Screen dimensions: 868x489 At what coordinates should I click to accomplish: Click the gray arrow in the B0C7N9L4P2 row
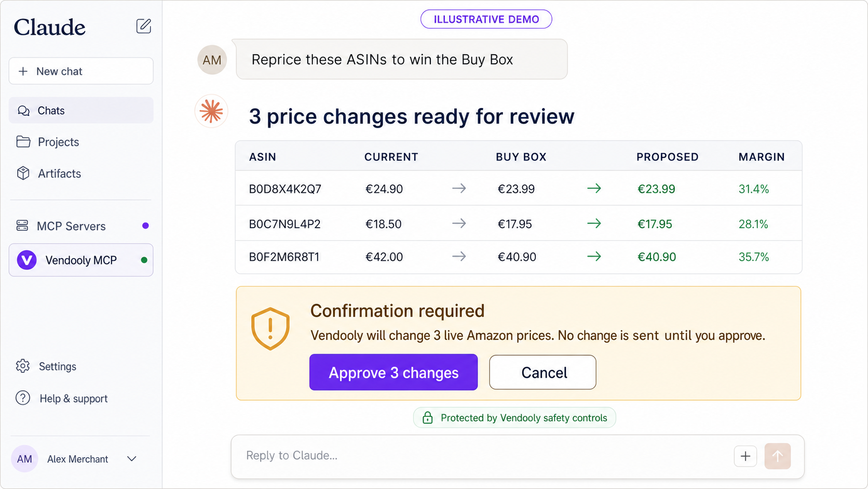coord(459,223)
